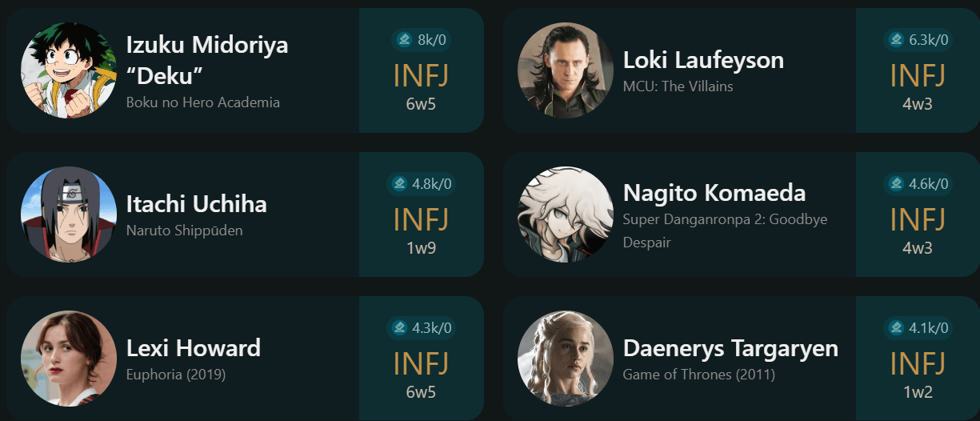Image resolution: width=980 pixels, height=421 pixels.
Task: Open Itachi Uchiha's avatar image
Action: (69, 215)
